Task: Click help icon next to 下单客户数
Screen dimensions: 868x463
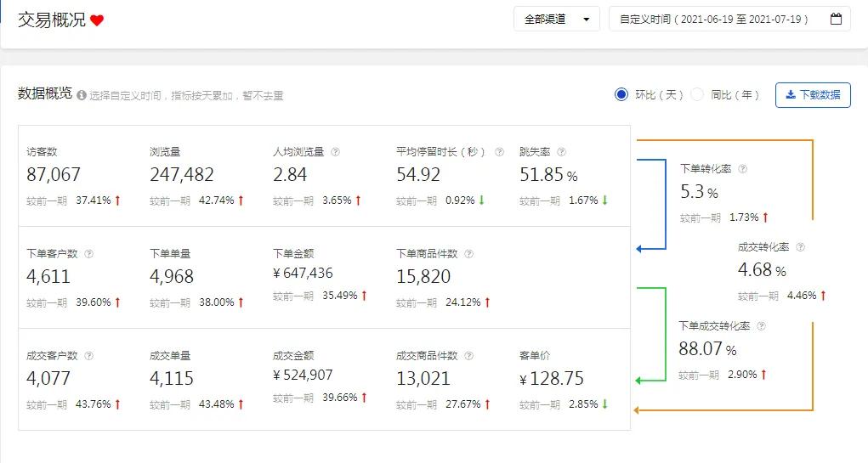Action: point(88,254)
